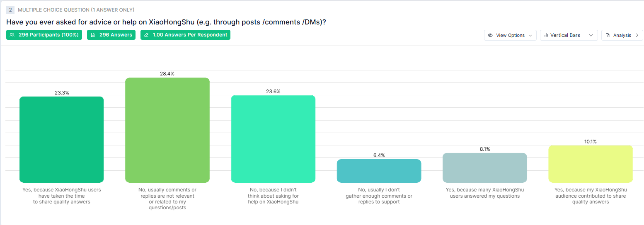644x225 pixels.
Task: Click the question number 2 badge
Action: pyautogui.click(x=10, y=10)
